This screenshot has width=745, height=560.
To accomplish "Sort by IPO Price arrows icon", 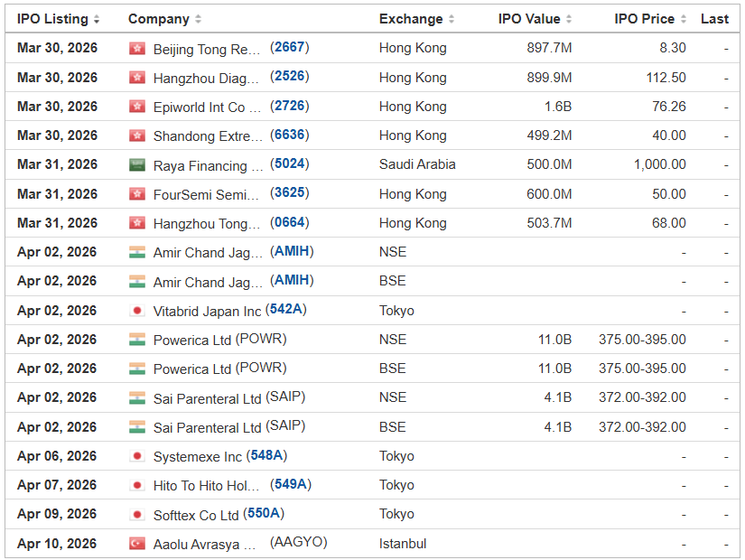I will point(684,19).
